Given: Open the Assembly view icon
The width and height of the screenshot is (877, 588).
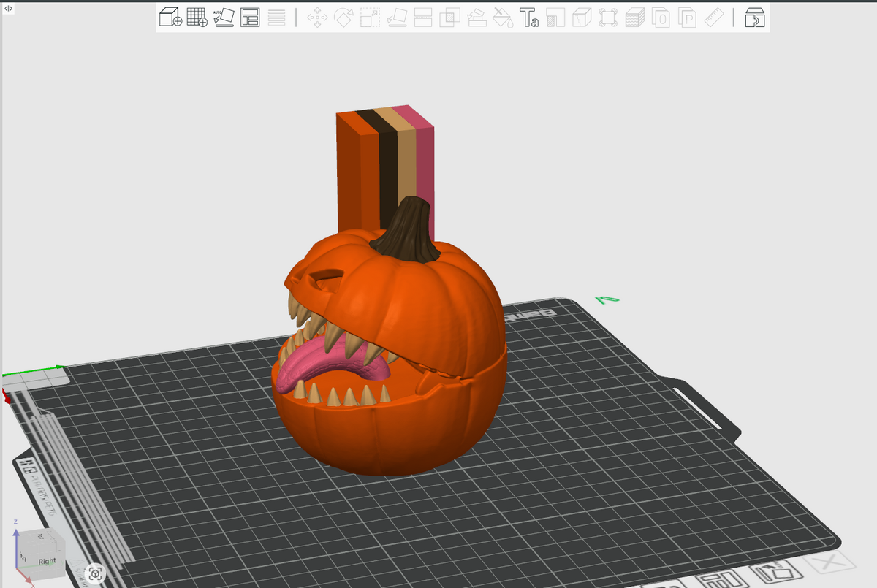Looking at the screenshot, I should tap(753, 18).
